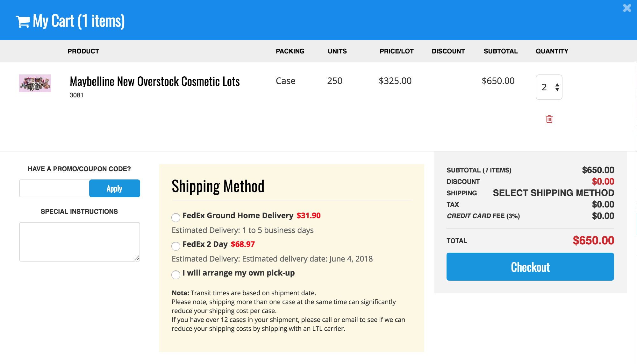
Task: Adjust the quantity stepper arrows
Action: click(557, 87)
